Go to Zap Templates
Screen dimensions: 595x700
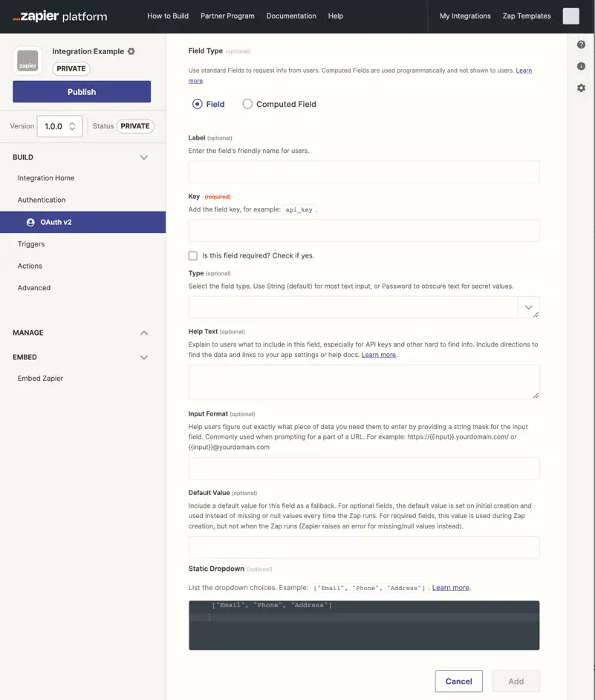(527, 16)
